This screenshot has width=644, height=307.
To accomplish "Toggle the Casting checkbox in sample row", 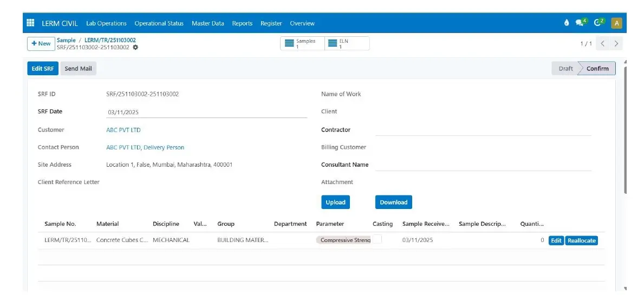I will tap(377, 239).
